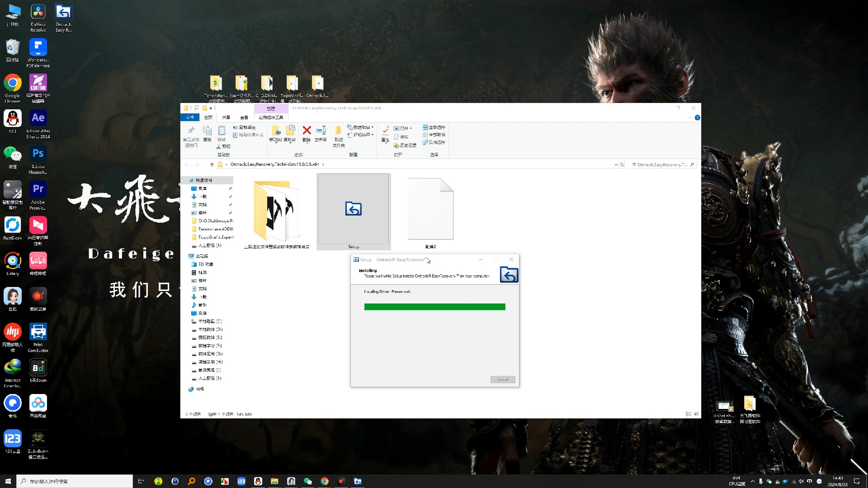Switch to large icons view button
This screenshot has height=488, width=868.
coord(696,414)
